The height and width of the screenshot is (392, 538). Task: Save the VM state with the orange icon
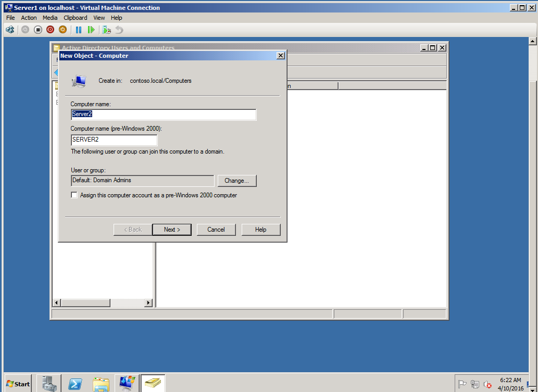point(62,30)
